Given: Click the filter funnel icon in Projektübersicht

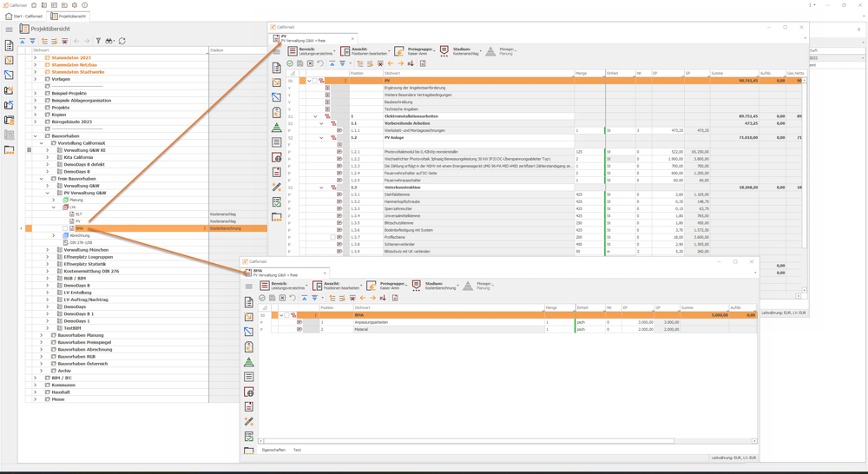Looking at the screenshot, I should click(x=98, y=41).
